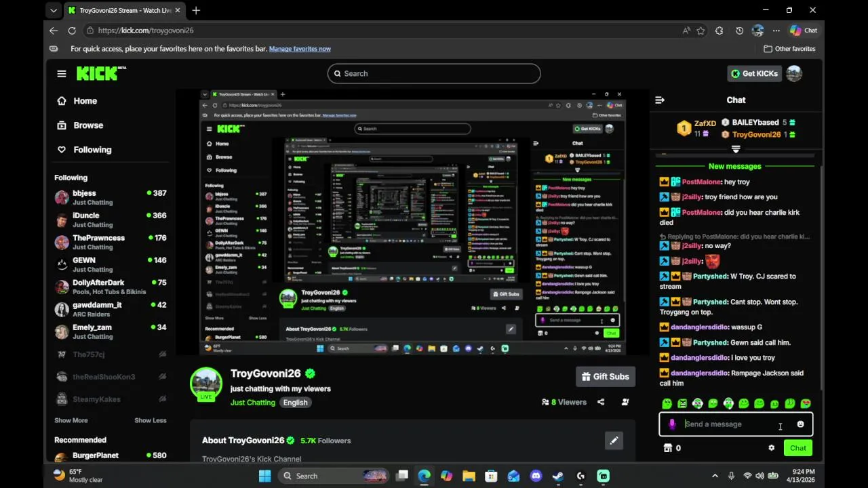
Task: Open offline channel theRealShooKon3
Action: [111, 377]
